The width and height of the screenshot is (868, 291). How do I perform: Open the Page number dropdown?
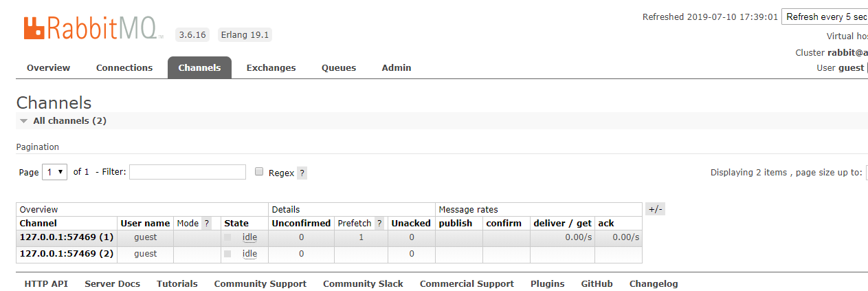click(x=54, y=172)
